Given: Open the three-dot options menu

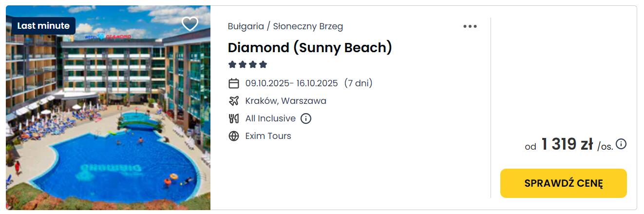Looking at the screenshot, I should click(470, 26).
